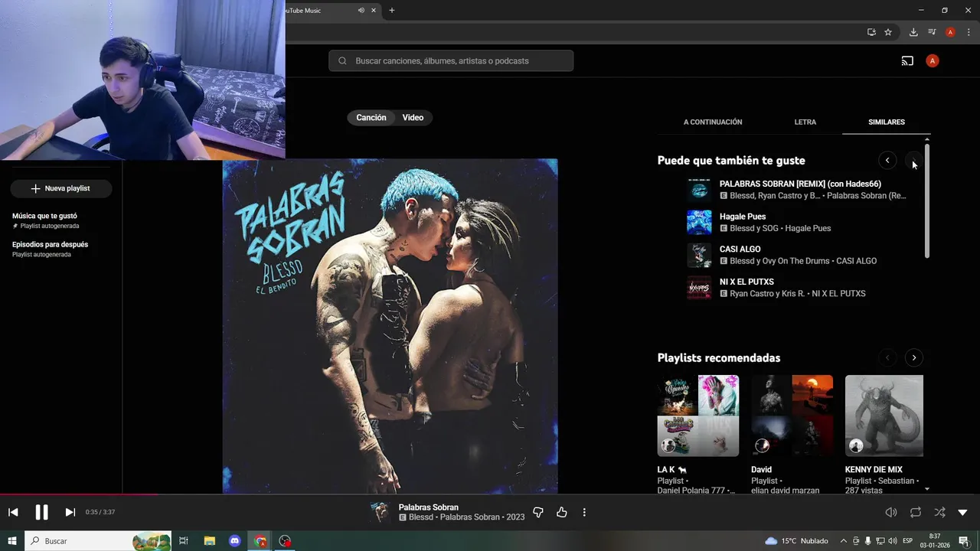The height and width of the screenshot is (551, 980).
Task: Click the large Palabras Sobran album art
Action: click(x=390, y=326)
